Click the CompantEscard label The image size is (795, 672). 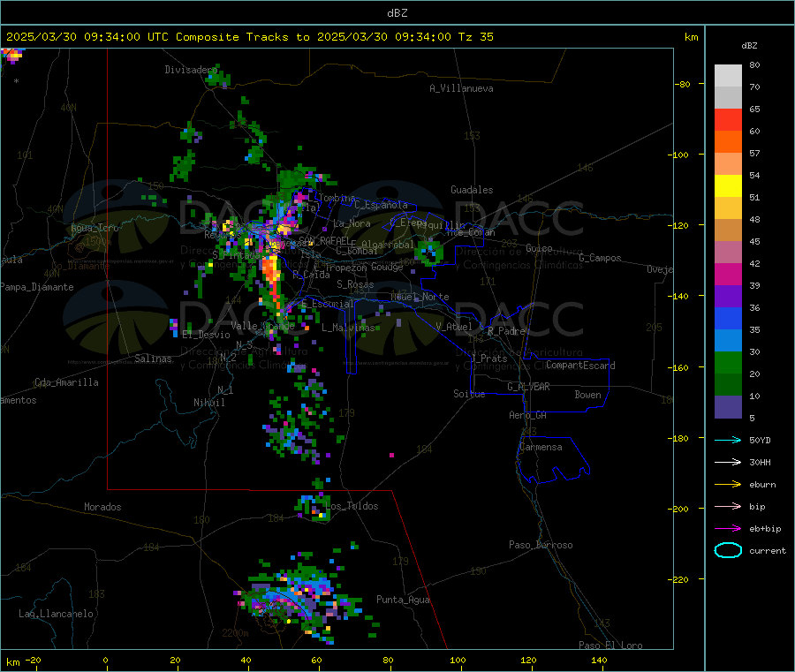pos(580,366)
